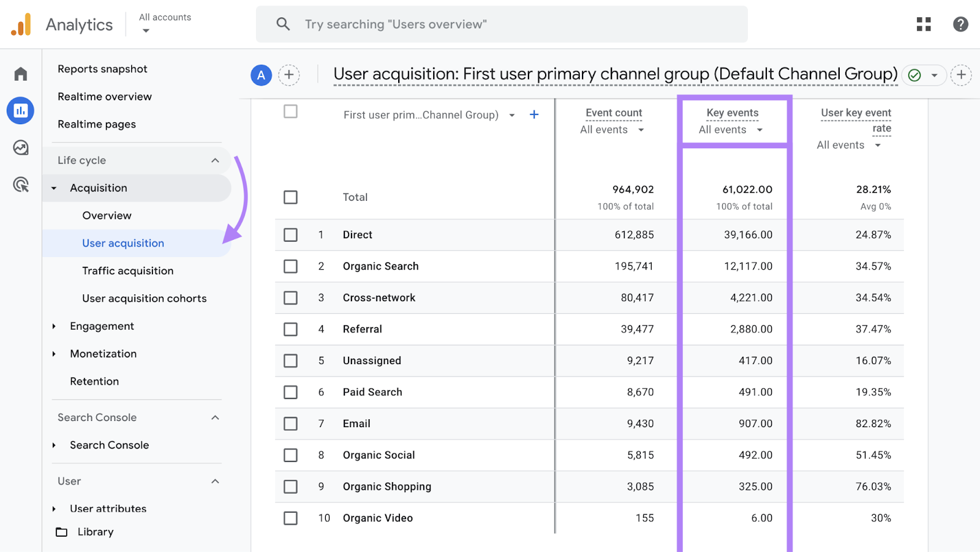Collapse the Life cycle section
980x552 pixels.
[215, 160]
